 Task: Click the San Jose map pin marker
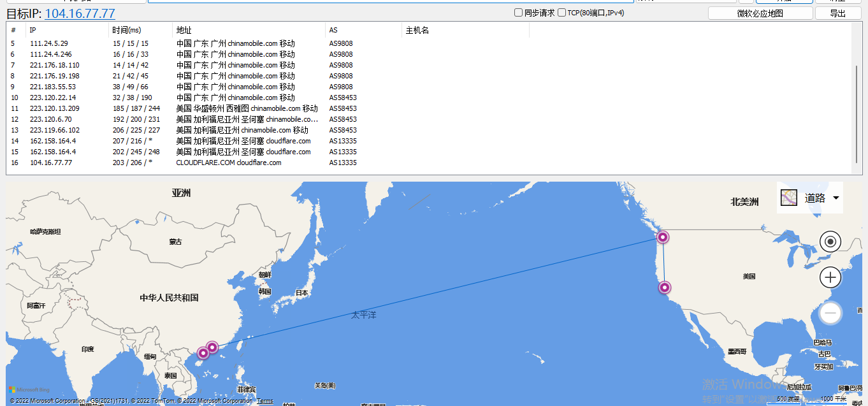(x=665, y=287)
